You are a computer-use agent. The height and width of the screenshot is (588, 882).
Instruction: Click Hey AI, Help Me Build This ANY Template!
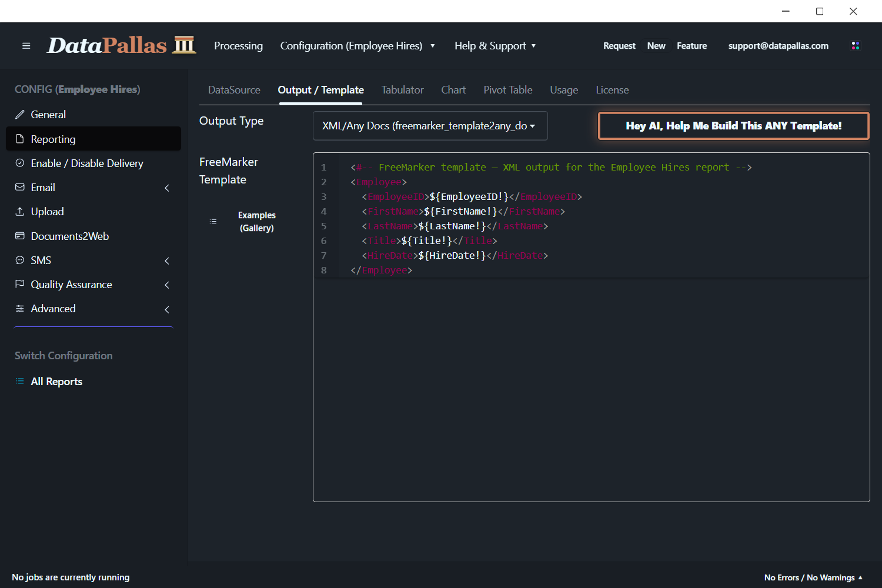click(x=733, y=126)
